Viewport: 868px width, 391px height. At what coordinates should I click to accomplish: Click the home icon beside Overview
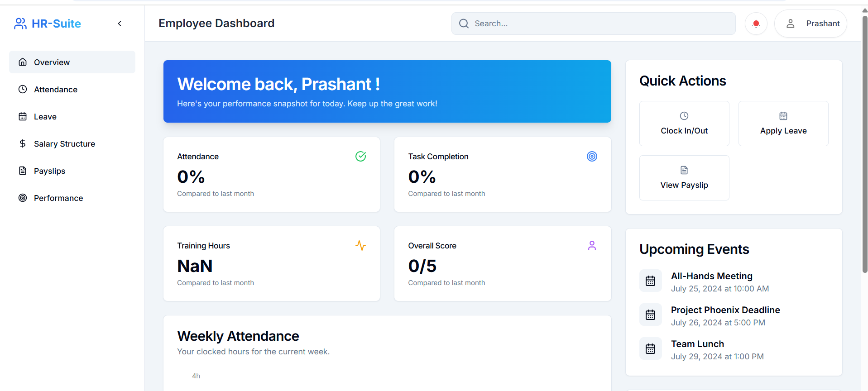tap(23, 62)
